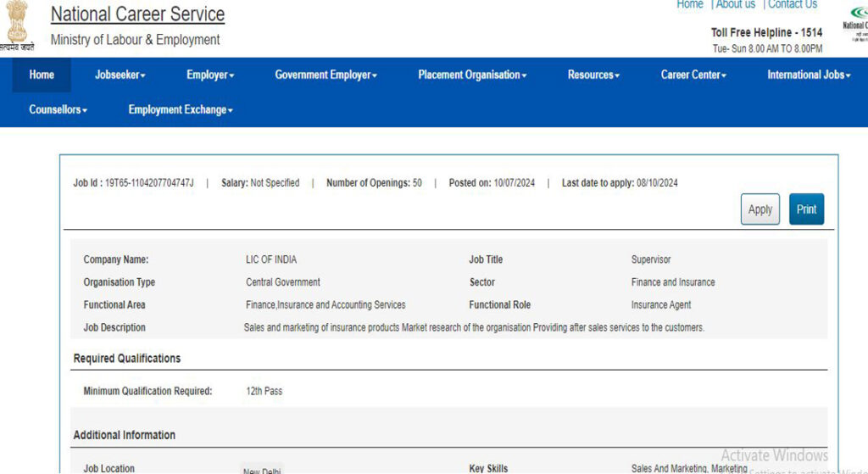This screenshot has height=474, width=868.
Task: Click the Print button
Action: pyautogui.click(x=807, y=209)
